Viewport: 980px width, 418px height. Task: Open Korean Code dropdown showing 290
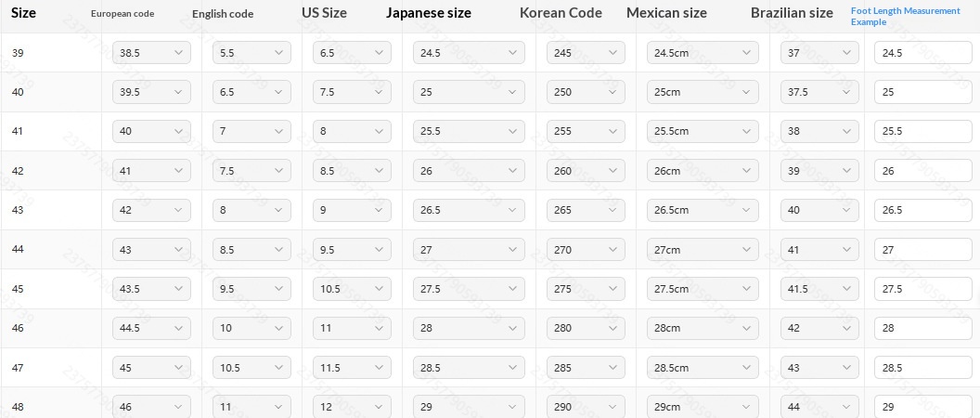click(586, 407)
